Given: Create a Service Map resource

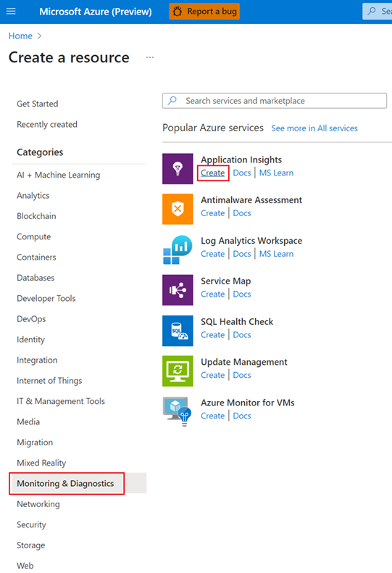Looking at the screenshot, I should 213,294.
